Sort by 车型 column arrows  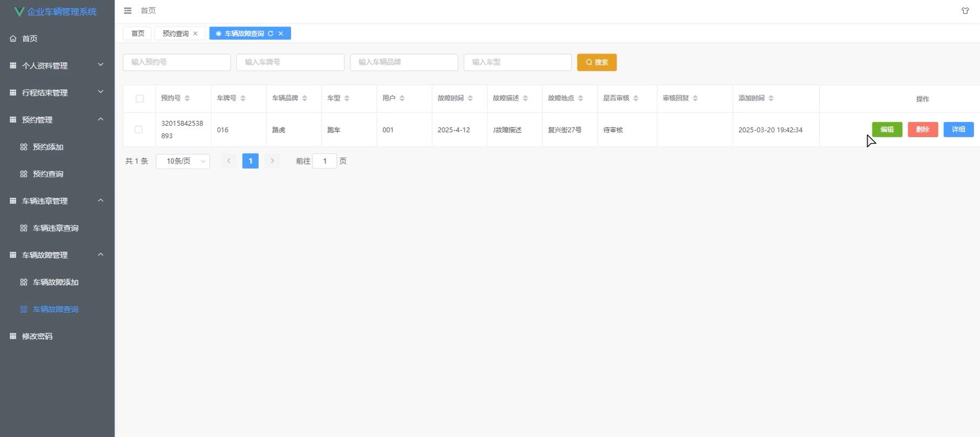pyautogui.click(x=347, y=98)
